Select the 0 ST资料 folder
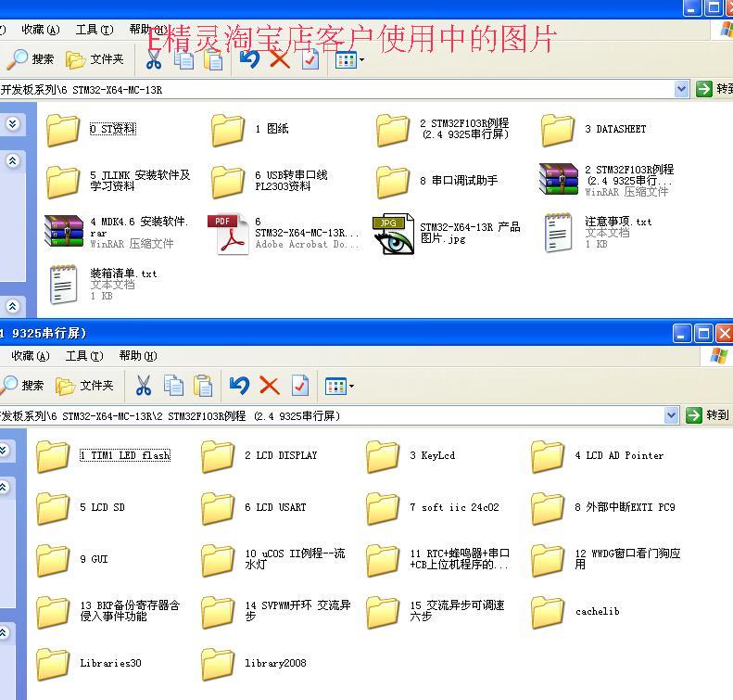The image size is (733, 700). tap(92, 130)
